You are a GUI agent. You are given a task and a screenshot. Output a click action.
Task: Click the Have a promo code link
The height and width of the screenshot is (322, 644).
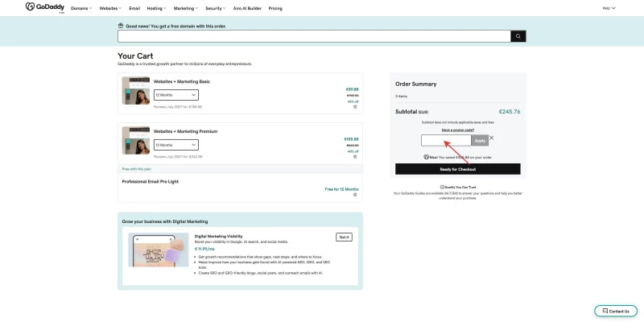(458, 130)
